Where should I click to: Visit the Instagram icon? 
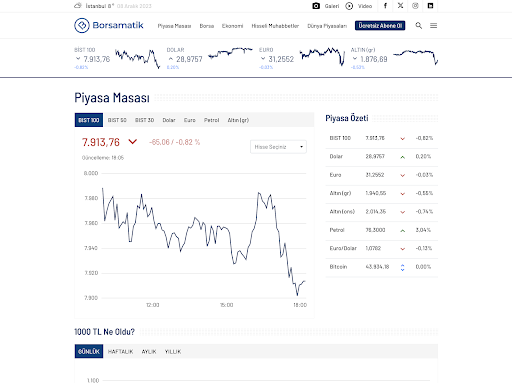click(415, 6)
